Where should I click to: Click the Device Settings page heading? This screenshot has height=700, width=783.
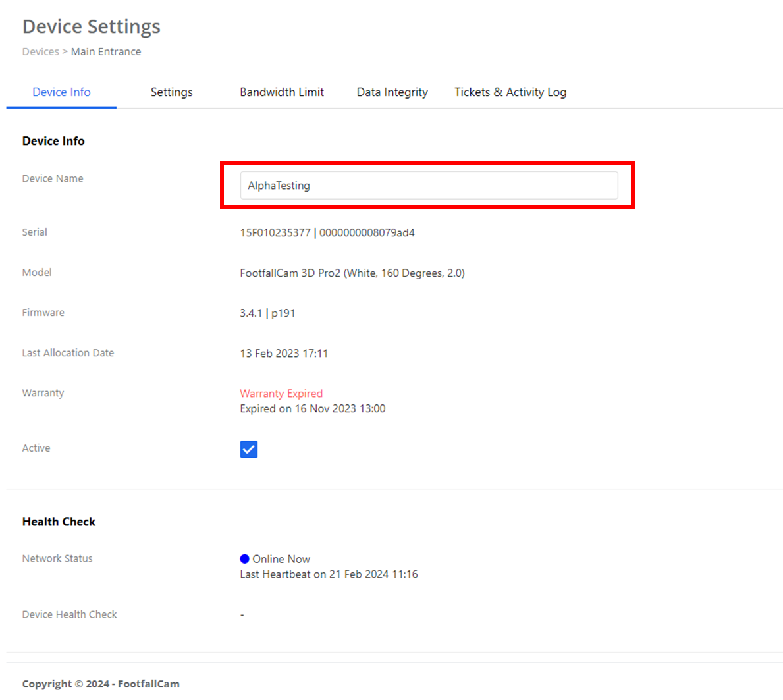point(92,26)
